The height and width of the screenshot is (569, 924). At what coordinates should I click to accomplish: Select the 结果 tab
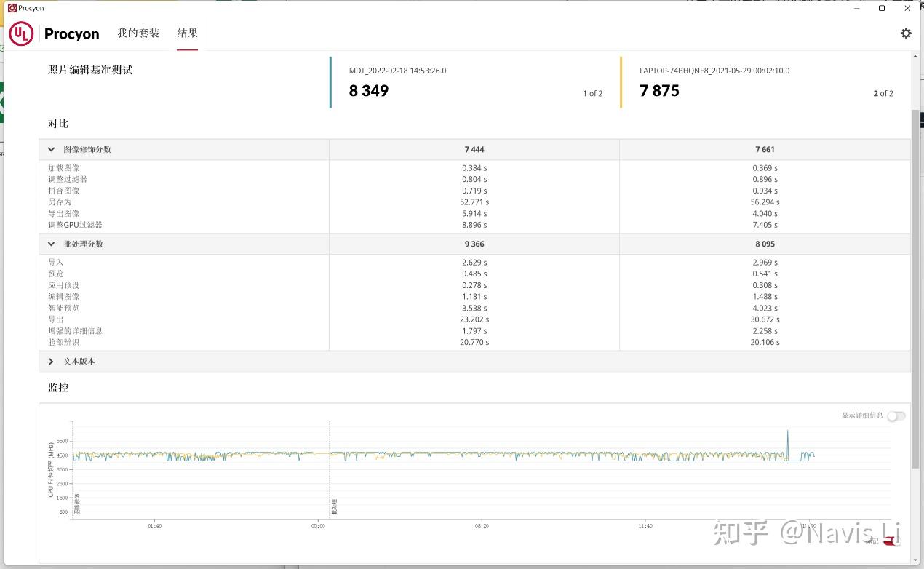point(187,33)
